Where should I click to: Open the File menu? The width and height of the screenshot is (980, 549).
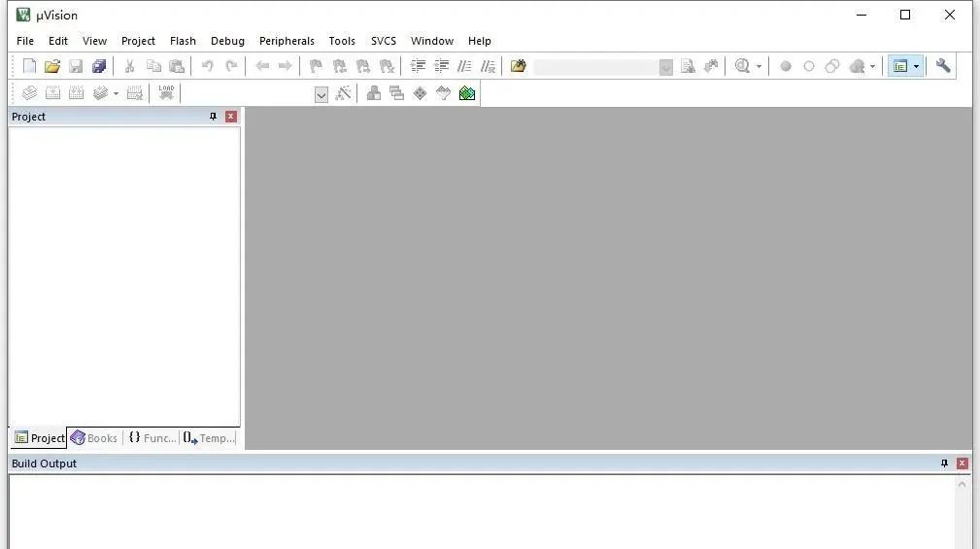[x=25, y=41]
